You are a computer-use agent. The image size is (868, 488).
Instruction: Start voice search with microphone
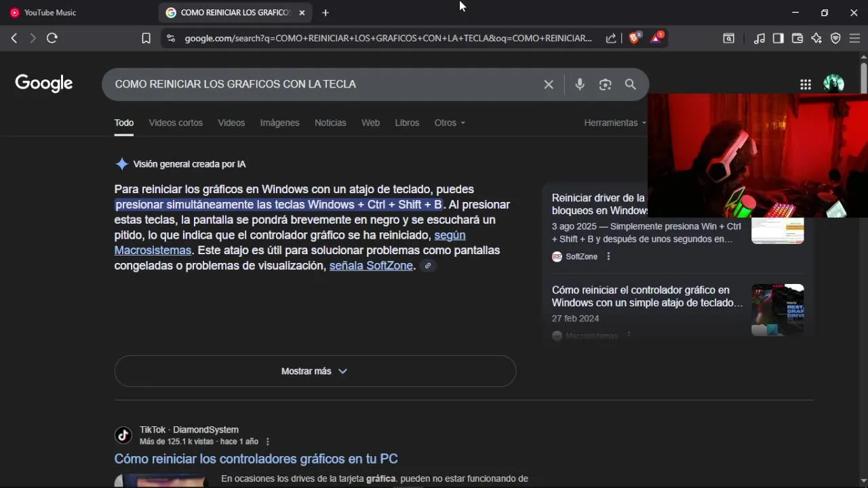[x=580, y=85]
